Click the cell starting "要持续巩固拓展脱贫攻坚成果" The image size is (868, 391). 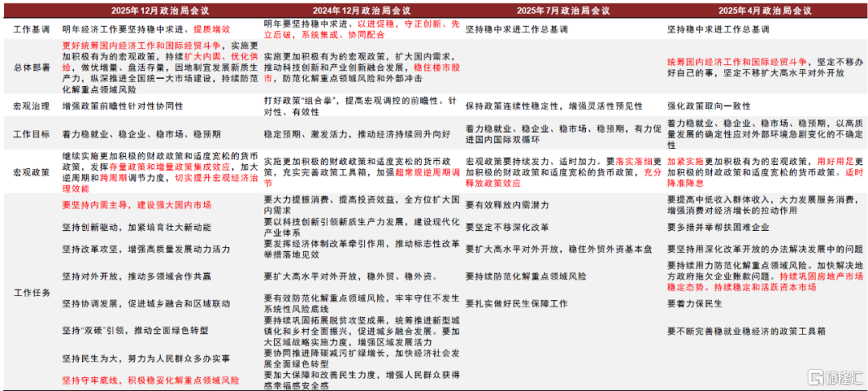362,331
